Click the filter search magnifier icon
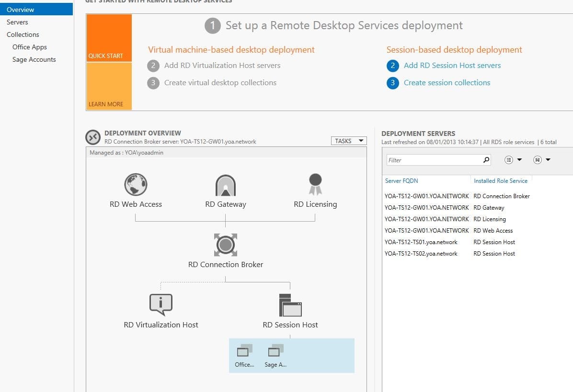This screenshot has height=392, width=573. point(486,160)
